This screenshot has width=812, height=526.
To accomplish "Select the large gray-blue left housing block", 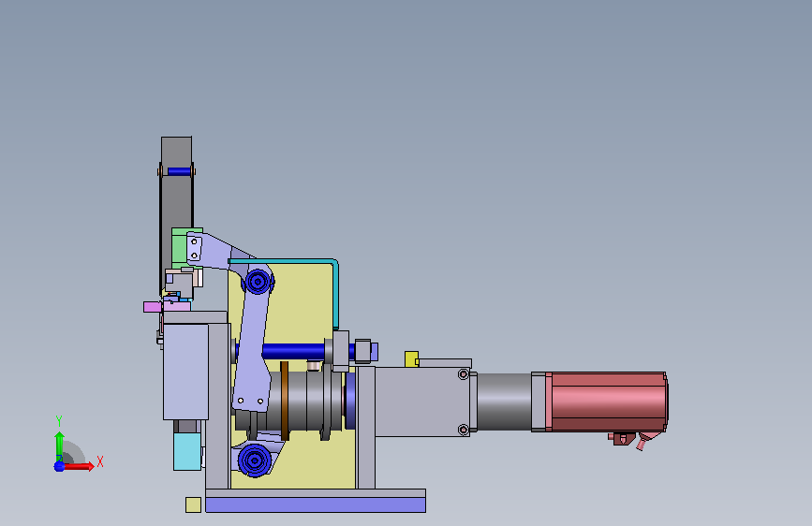I will [186, 372].
